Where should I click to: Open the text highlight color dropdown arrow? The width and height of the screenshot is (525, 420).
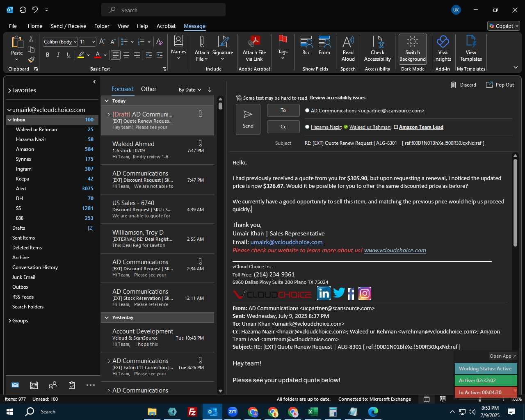click(x=89, y=55)
